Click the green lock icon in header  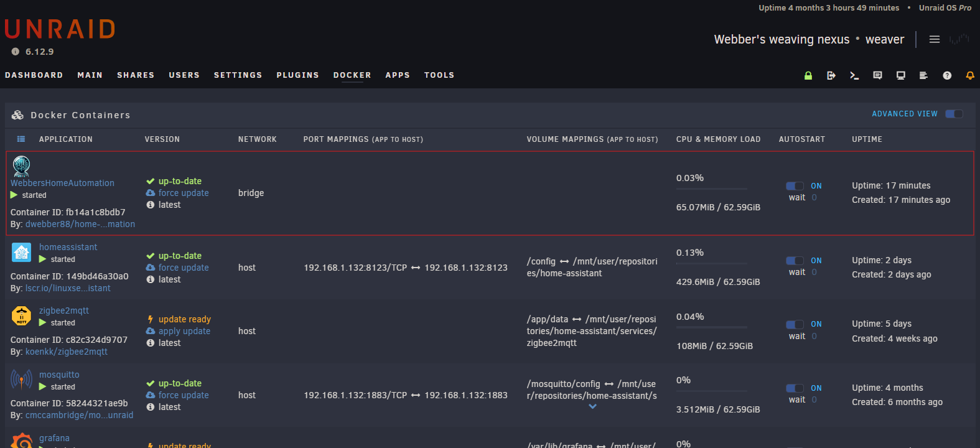coord(808,75)
